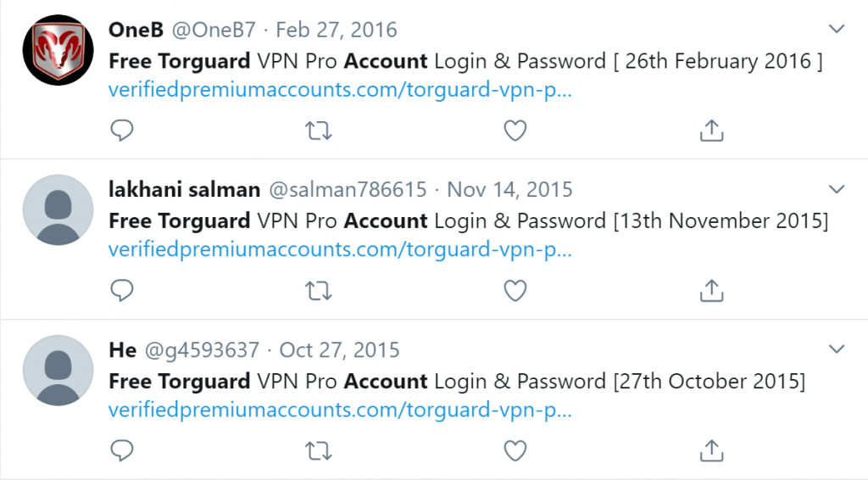Follow the torguard link in the November tweet

pos(340,249)
